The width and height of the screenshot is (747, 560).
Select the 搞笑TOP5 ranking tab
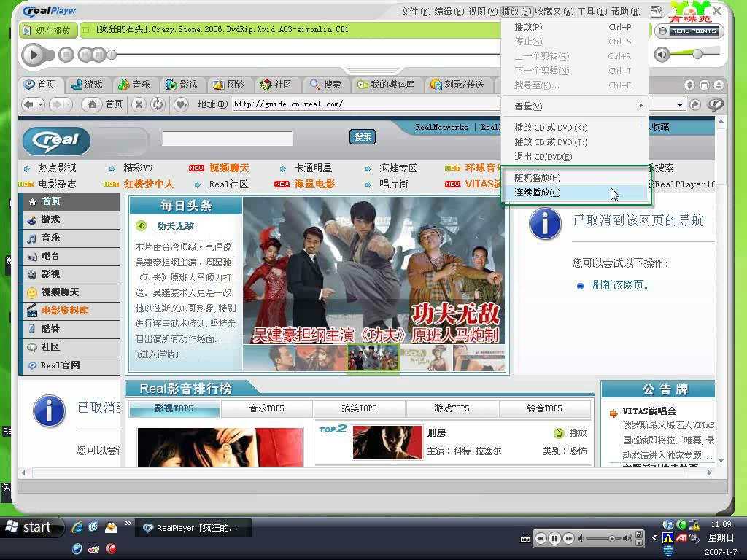click(359, 408)
